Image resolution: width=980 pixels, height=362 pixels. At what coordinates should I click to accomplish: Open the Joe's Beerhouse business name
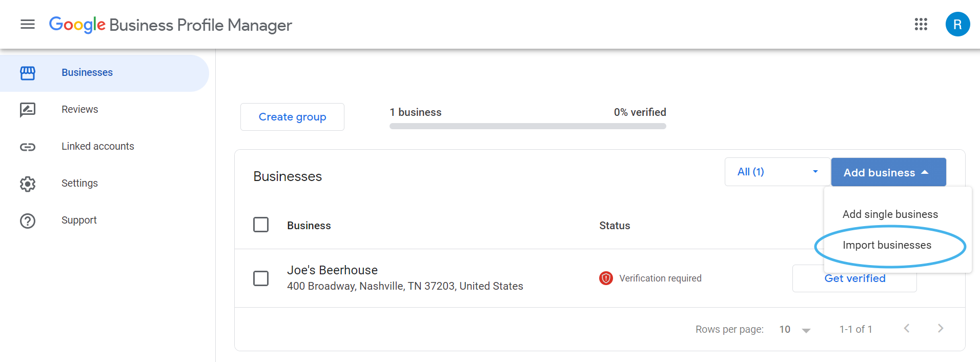[332, 270]
